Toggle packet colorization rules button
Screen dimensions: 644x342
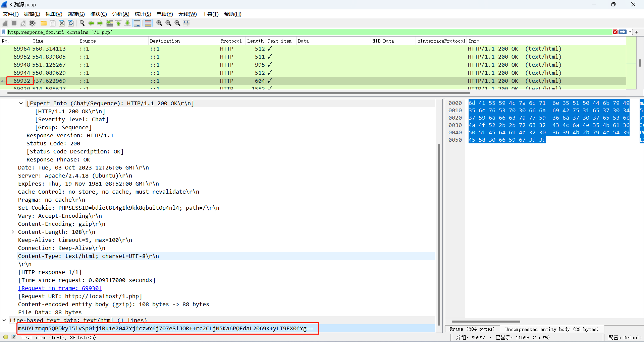148,23
